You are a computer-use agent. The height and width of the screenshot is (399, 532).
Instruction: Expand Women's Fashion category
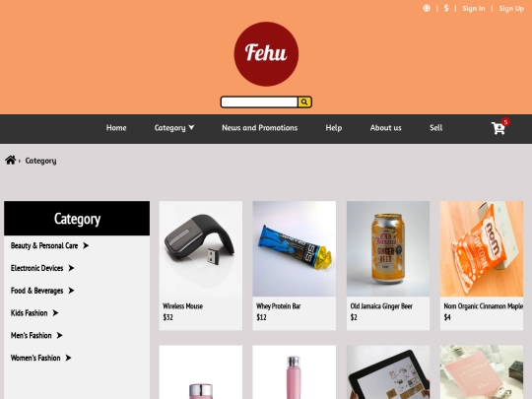40,358
